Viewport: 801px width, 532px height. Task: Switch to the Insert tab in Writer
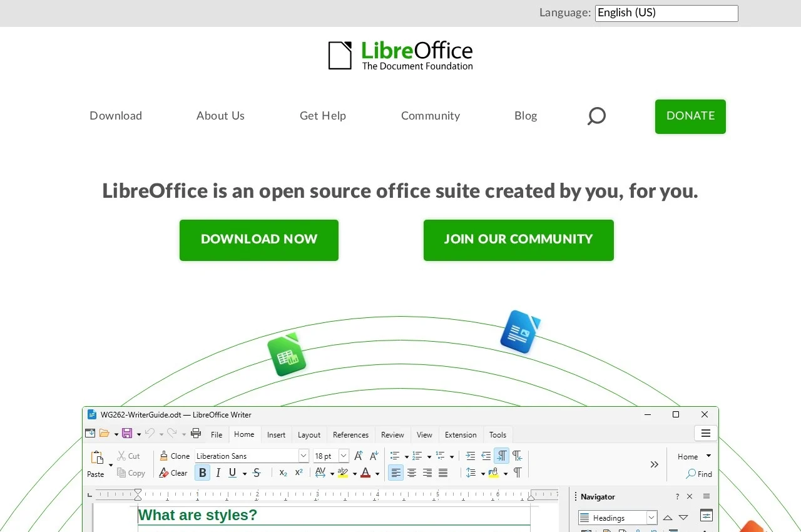pyautogui.click(x=276, y=434)
